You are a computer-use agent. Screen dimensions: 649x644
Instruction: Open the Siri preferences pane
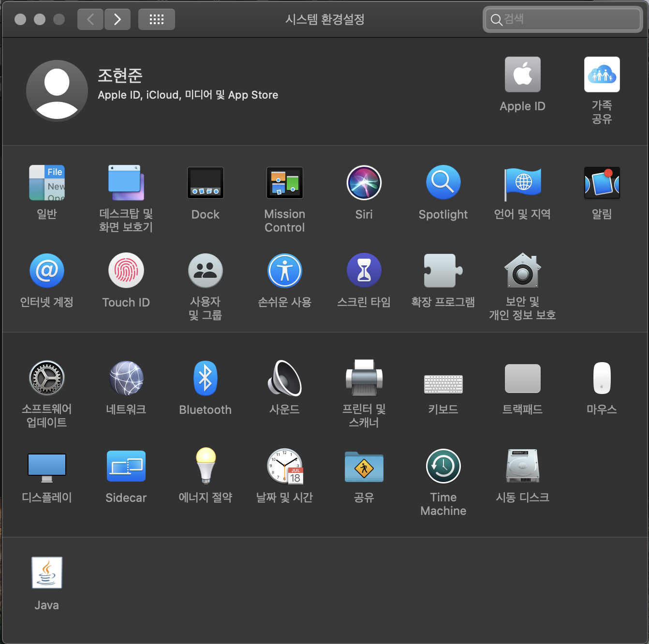[364, 183]
